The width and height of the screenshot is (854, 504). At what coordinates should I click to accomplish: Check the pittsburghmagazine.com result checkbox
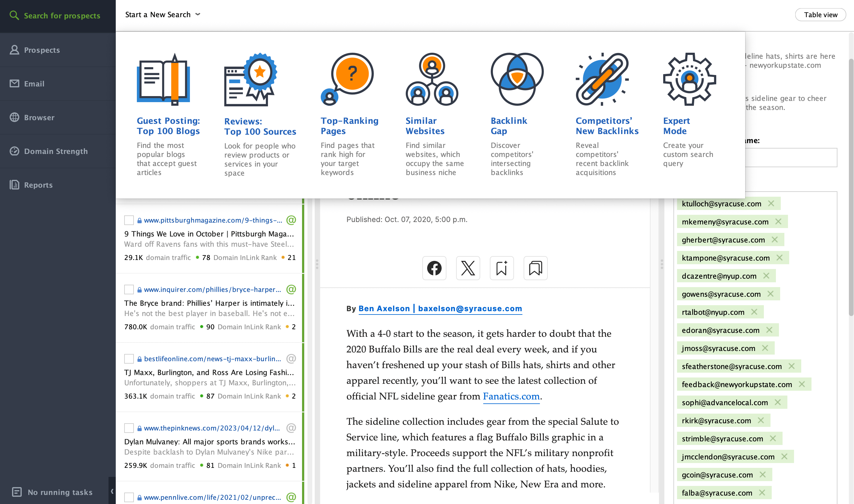[x=129, y=220]
